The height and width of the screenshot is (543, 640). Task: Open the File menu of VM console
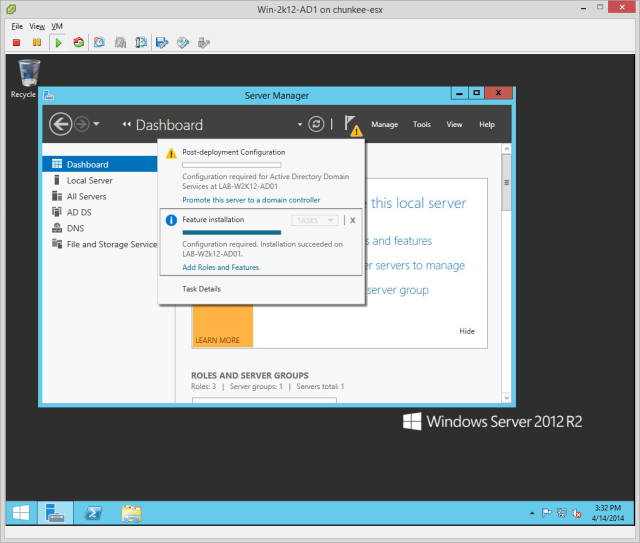click(x=17, y=27)
